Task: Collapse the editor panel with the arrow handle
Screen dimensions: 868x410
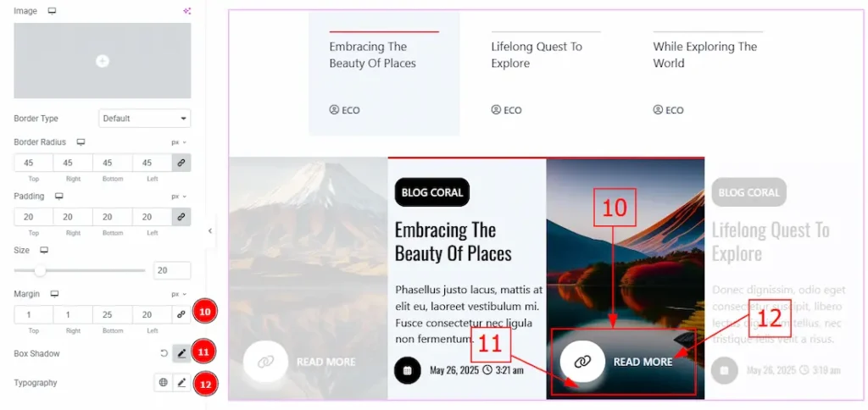Action: click(210, 230)
